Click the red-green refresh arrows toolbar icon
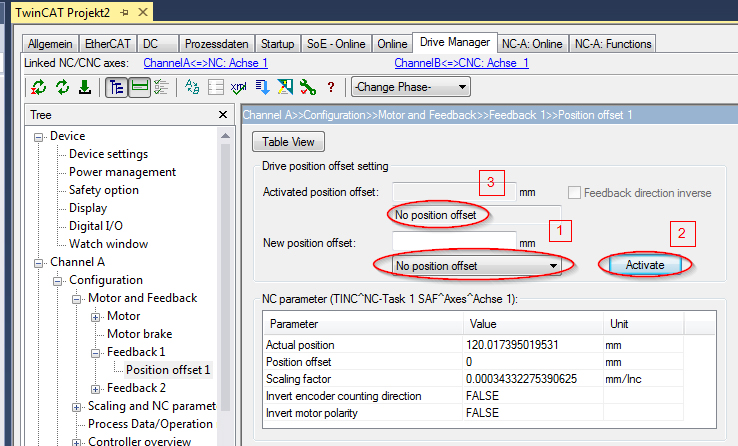This screenshot has height=446, width=738. (x=39, y=87)
